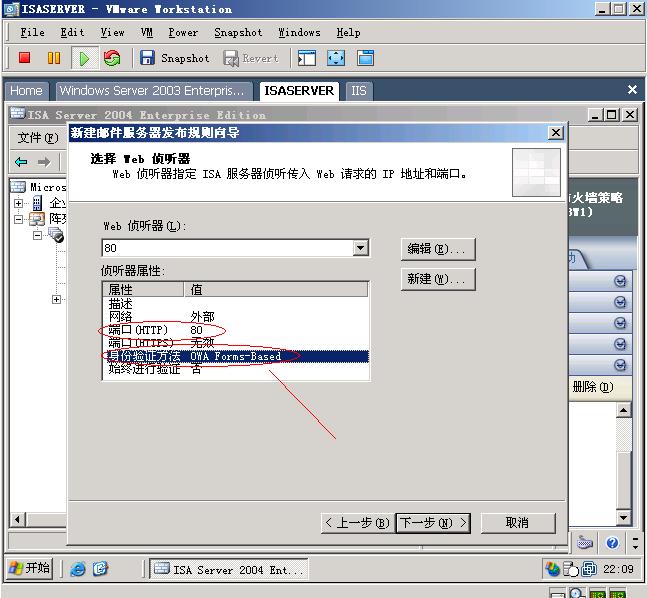
Task: Select the OWA Forms-Based authentication row
Action: [236, 356]
